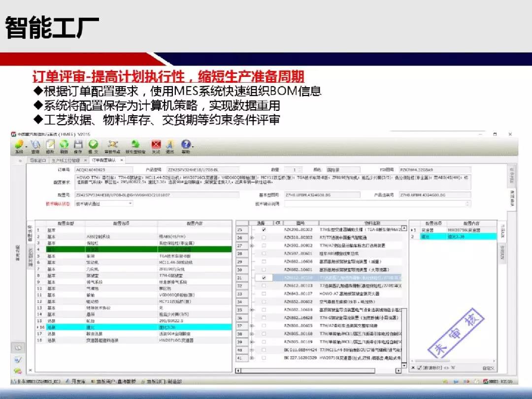This screenshot has width=532, height=399.
Task: Toggle the checkbox in BOM row 39
Action: 264,342
